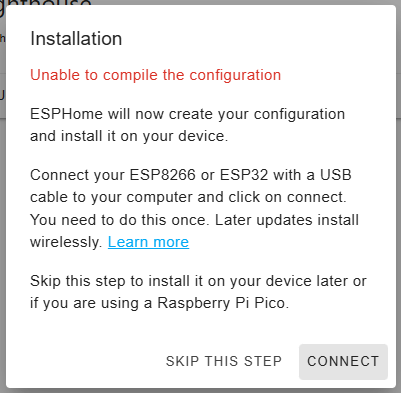This screenshot has height=393, width=401.
Task: Click the ESP32 text
Action: click(244, 175)
